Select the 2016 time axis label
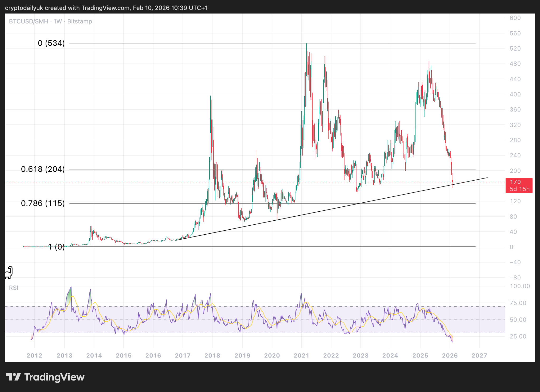This screenshot has width=540, height=392. (x=153, y=356)
